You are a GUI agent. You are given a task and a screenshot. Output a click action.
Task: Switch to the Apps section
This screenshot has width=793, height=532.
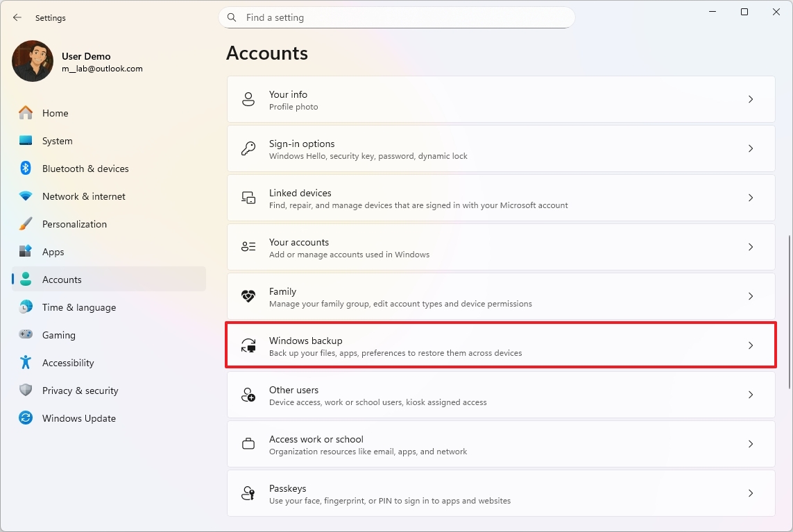[53, 251]
